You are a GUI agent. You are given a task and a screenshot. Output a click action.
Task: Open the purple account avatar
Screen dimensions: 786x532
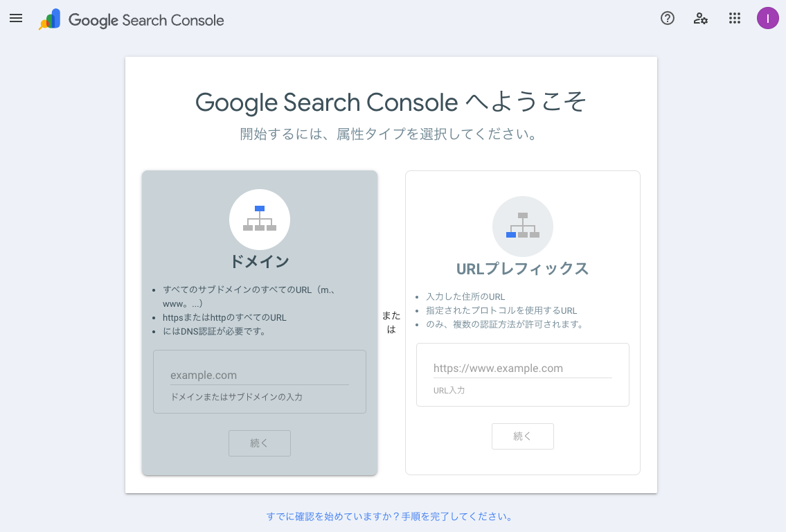pos(767,19)
